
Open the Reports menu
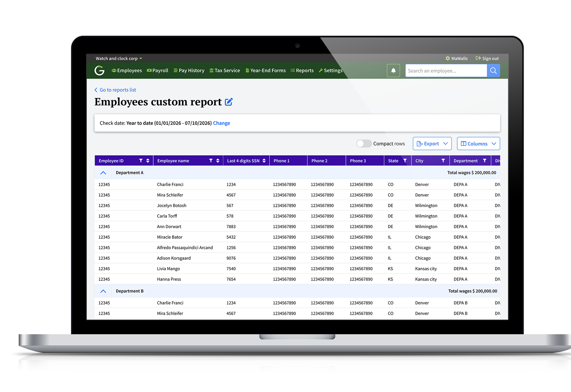coord(302,70)
